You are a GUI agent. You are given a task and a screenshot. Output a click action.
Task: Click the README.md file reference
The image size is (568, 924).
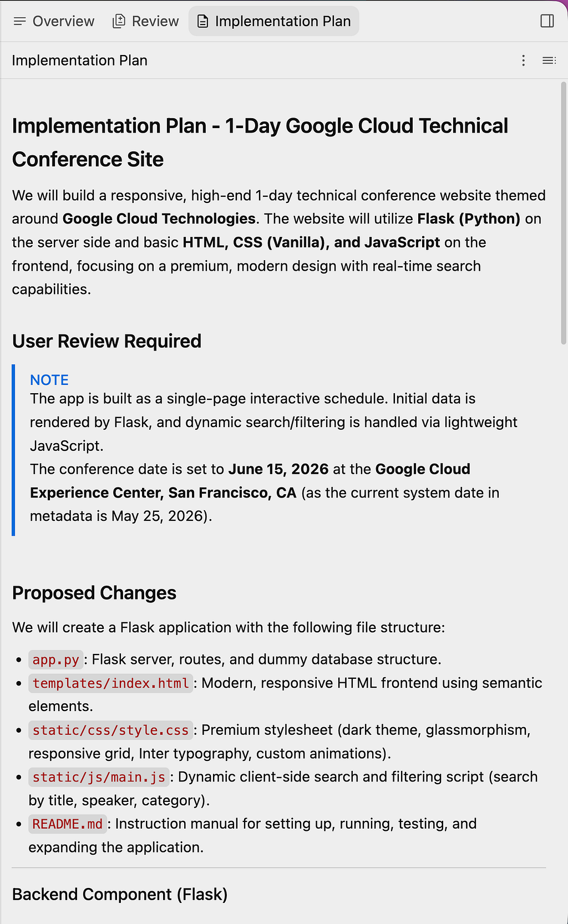tap(67, 824)
